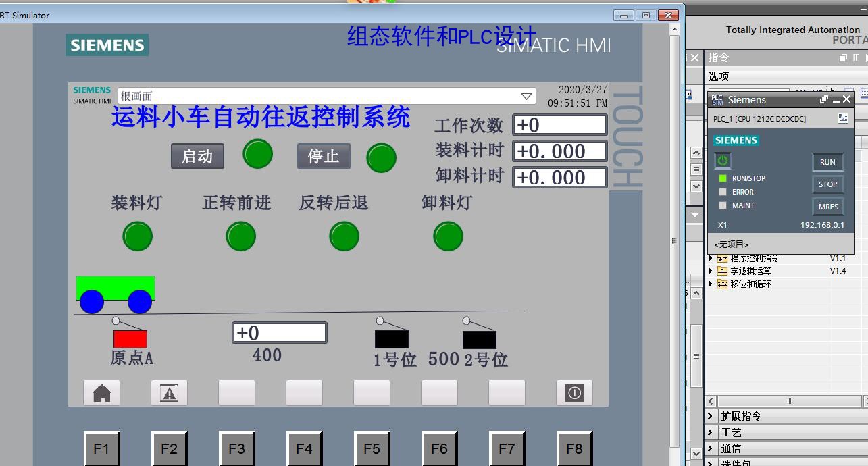Click the scroll-left arrow of instructions list
Screen dimensions: 868x466
click(711, 401)
